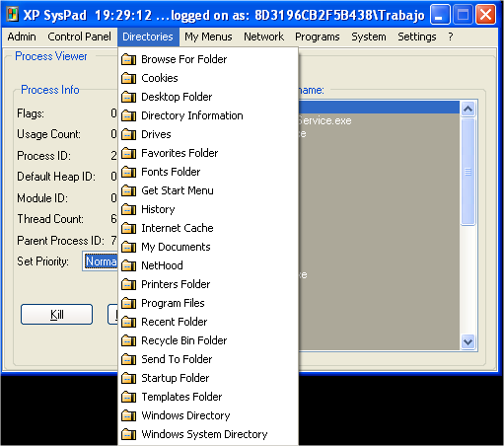This screenshot has height=446, width=504.
Task: Click the NetHood folder icon
Action: [128, 265]
